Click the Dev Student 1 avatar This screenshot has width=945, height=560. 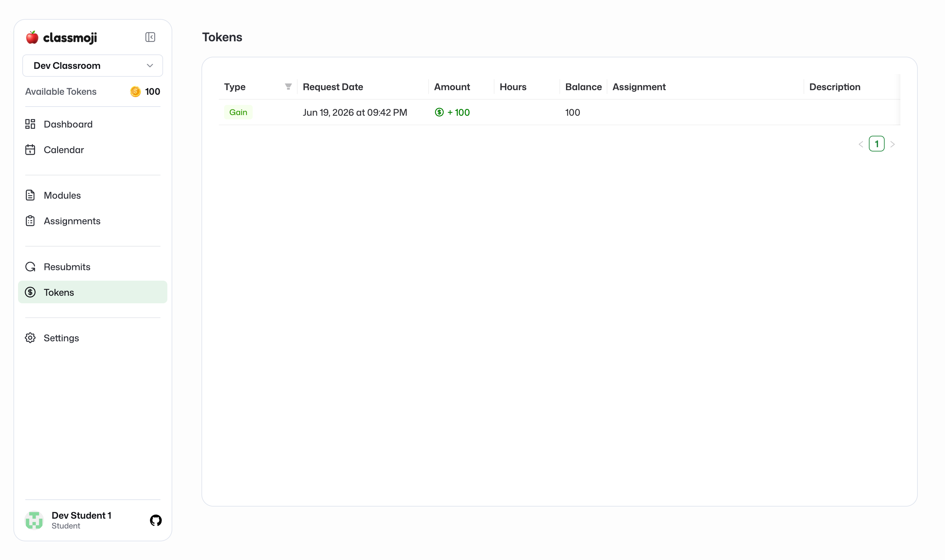(34, 520)
